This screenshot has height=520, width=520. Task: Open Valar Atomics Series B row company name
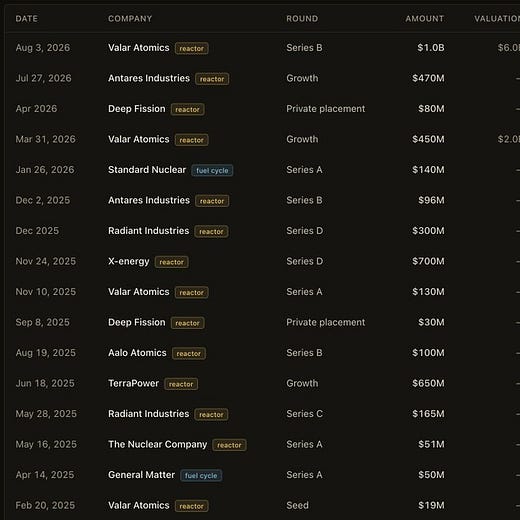139,48
